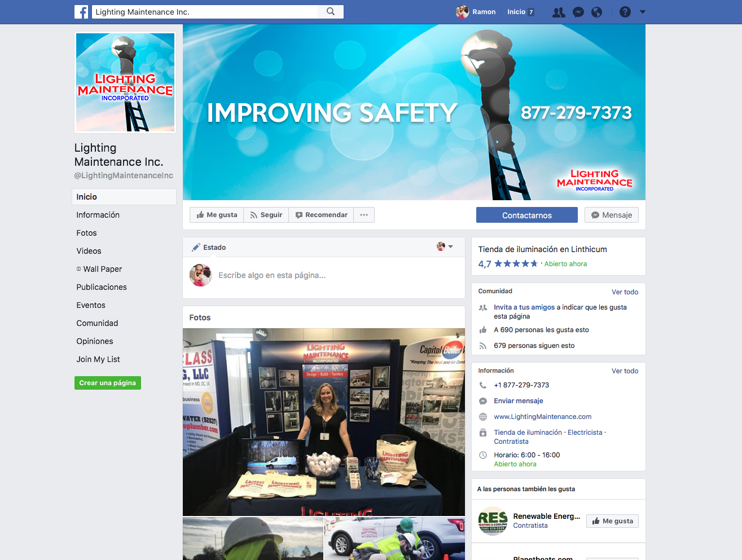Screen dimensions: 742x560
Task: Click the Facebook logo icon
Action: click(x=81, y=12)
